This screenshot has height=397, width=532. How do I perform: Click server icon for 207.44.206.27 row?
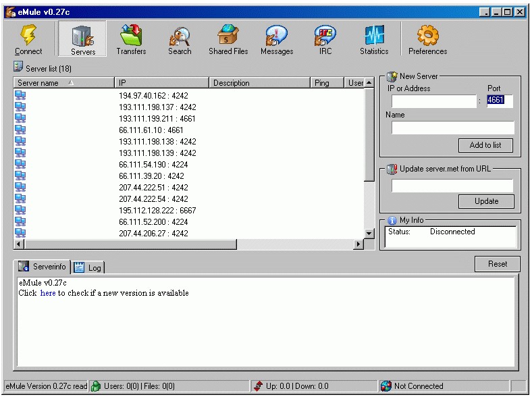coord(20,233)
